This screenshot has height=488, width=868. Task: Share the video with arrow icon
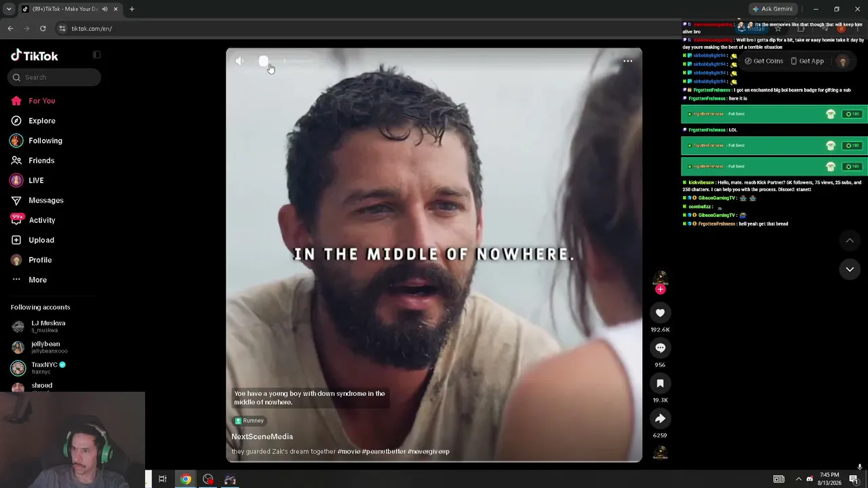[660, 418]
